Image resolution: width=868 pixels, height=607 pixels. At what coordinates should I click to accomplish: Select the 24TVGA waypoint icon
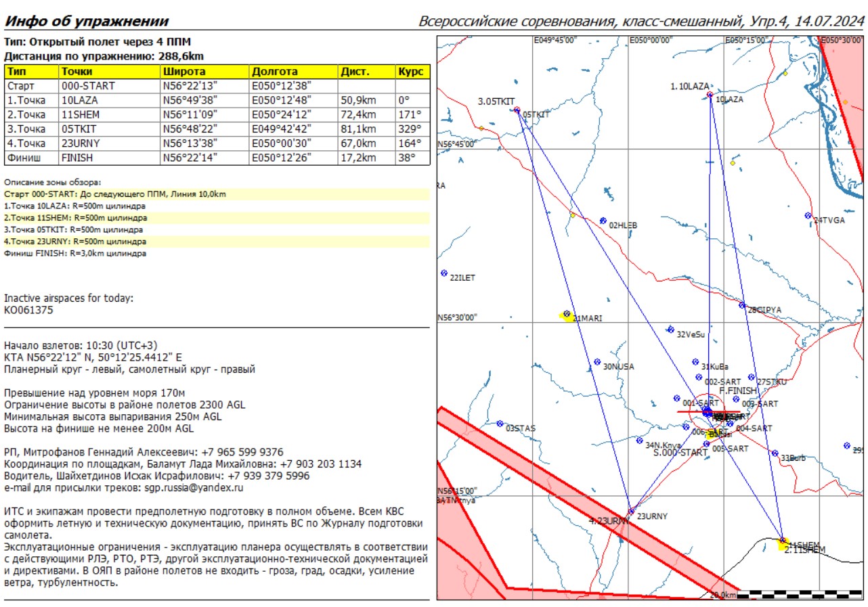(x=808, y=216)
